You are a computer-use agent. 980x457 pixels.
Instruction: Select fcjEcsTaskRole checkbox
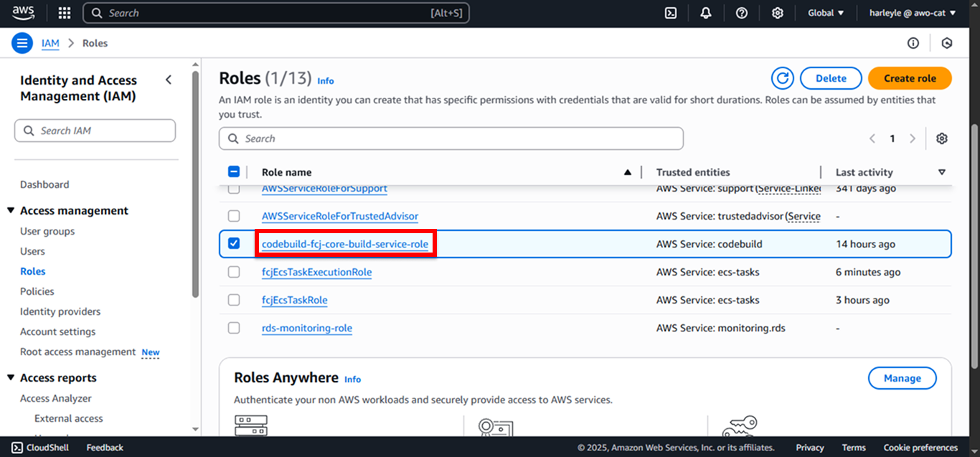(x=234, y=300)
